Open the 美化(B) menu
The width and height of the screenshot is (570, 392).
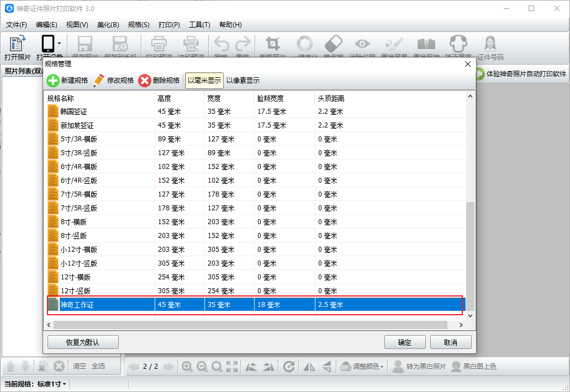coord(108,25)
